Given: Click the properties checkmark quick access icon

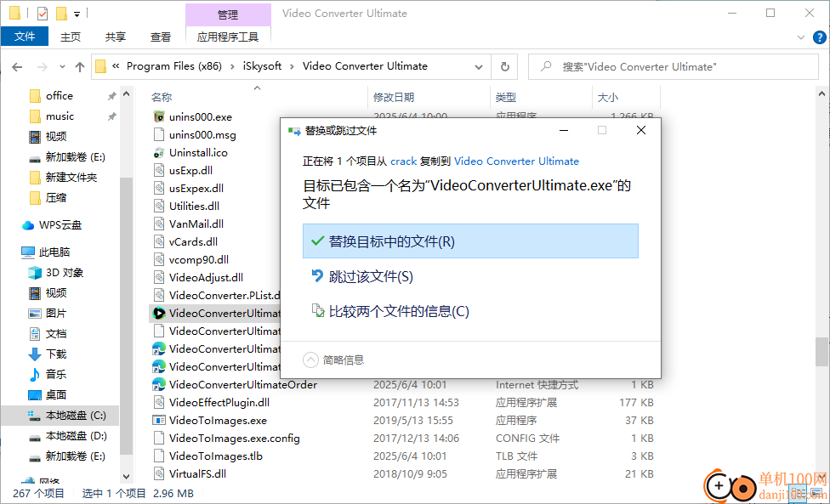Looking at the screenshot, I should pyautogui.click(x=43, y=14).
